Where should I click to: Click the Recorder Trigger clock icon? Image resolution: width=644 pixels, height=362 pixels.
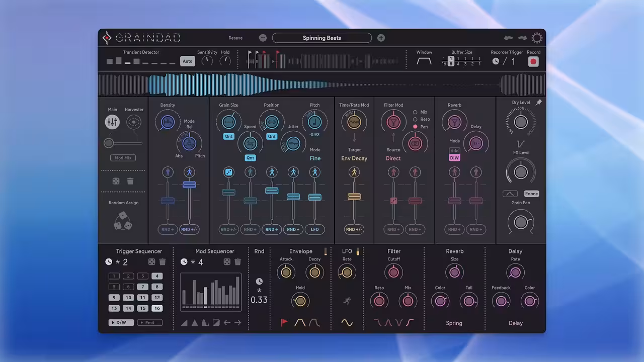pyautogui.click(x=496, y=61)
